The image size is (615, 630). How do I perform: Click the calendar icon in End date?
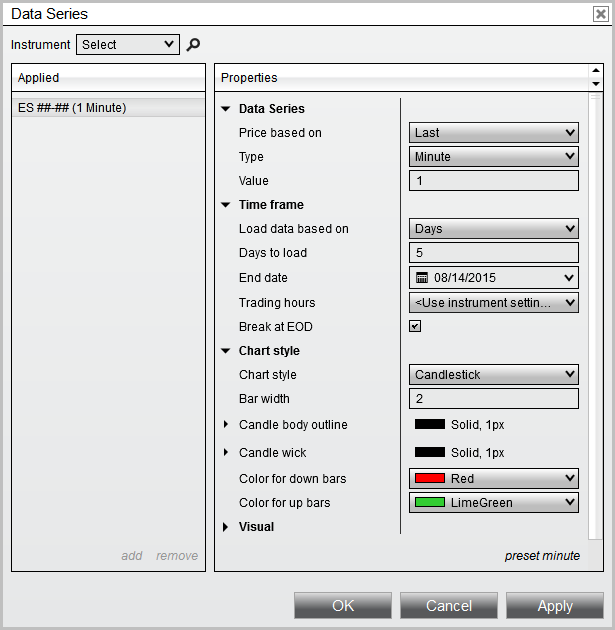click(422, 277)
